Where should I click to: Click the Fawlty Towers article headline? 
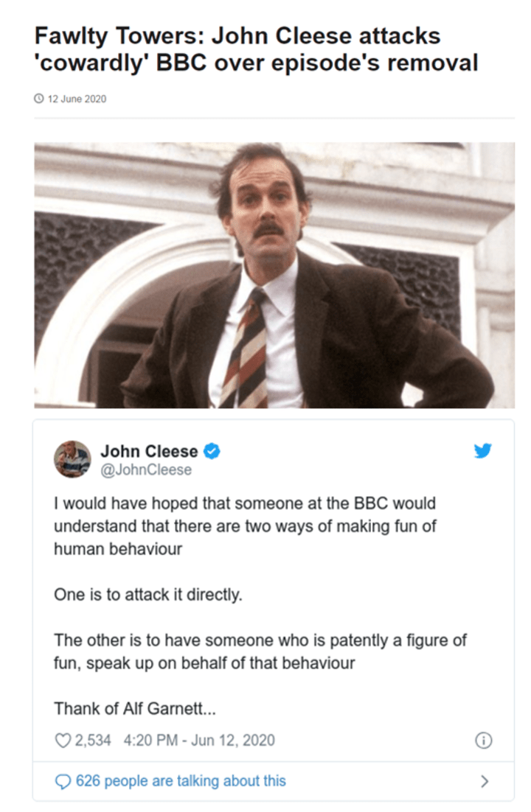[256, 49]
